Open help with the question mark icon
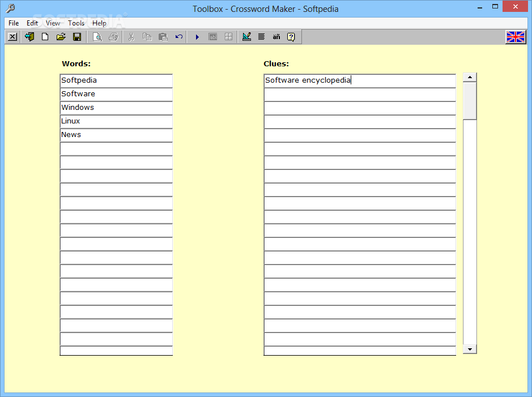 [291, 37]
